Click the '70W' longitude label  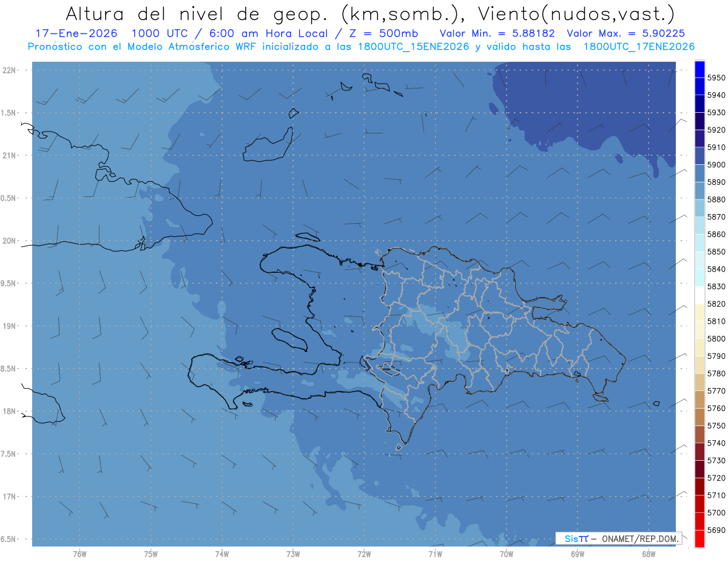click(x=507, y=554)
